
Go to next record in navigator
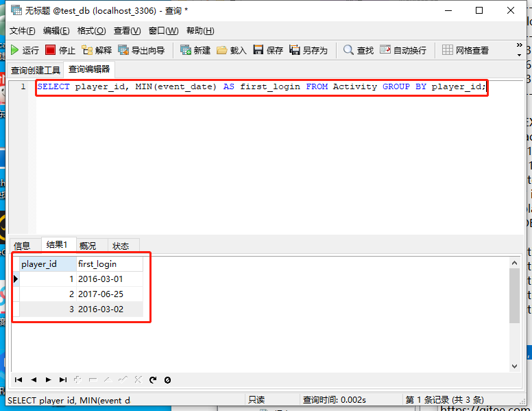click(48, 379)
